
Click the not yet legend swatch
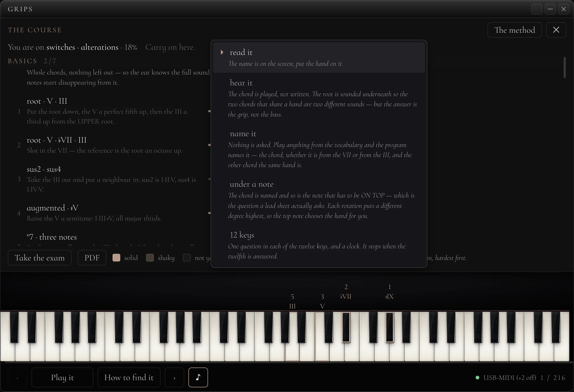[187, 258]
